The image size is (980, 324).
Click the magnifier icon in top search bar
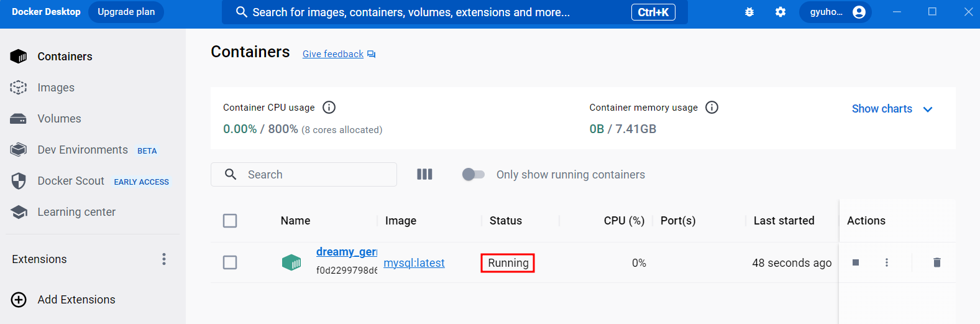[242, 12]
